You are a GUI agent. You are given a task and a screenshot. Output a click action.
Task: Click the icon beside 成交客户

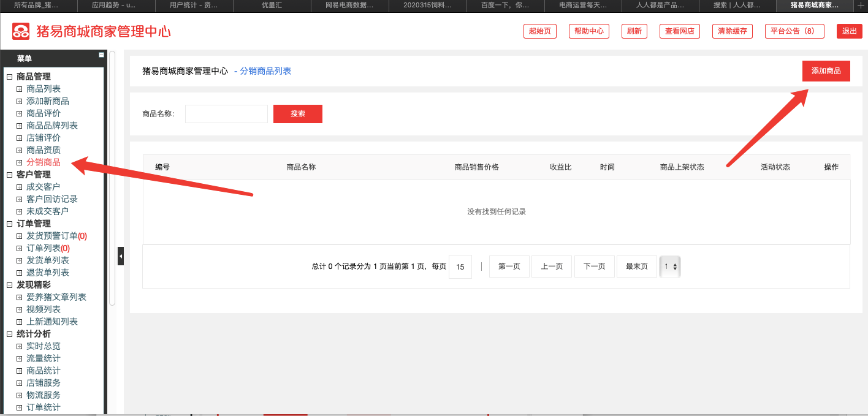coord(19,187)
